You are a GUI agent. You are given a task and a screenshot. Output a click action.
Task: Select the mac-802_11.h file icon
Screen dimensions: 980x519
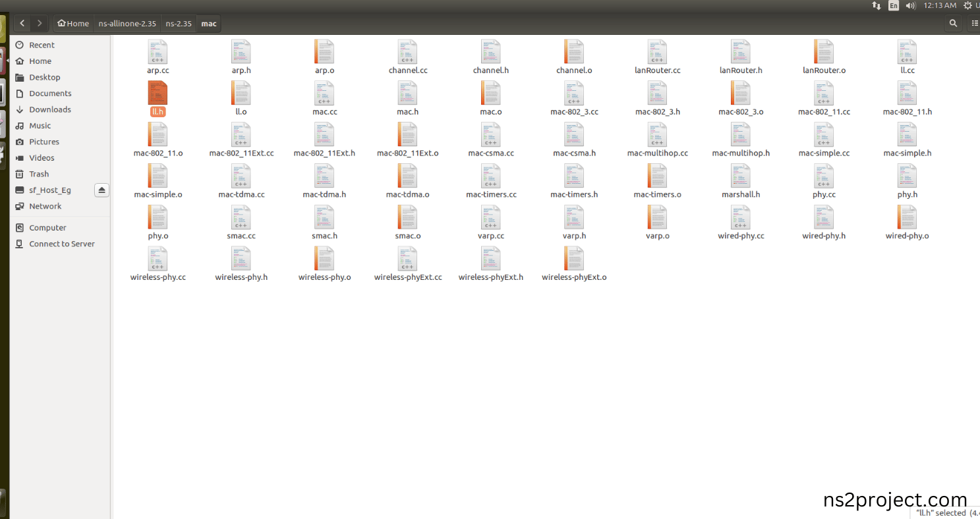pos(907,94)
